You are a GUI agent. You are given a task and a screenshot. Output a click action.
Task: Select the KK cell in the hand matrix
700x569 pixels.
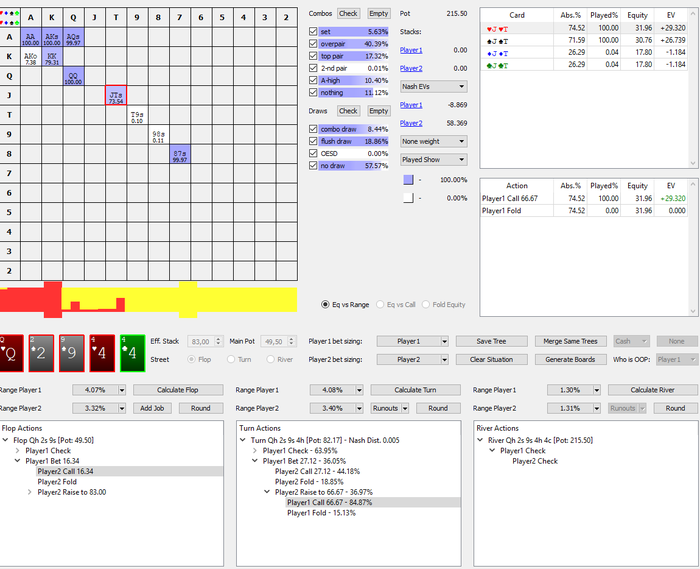pyautogui.click(x=52, y=57)
